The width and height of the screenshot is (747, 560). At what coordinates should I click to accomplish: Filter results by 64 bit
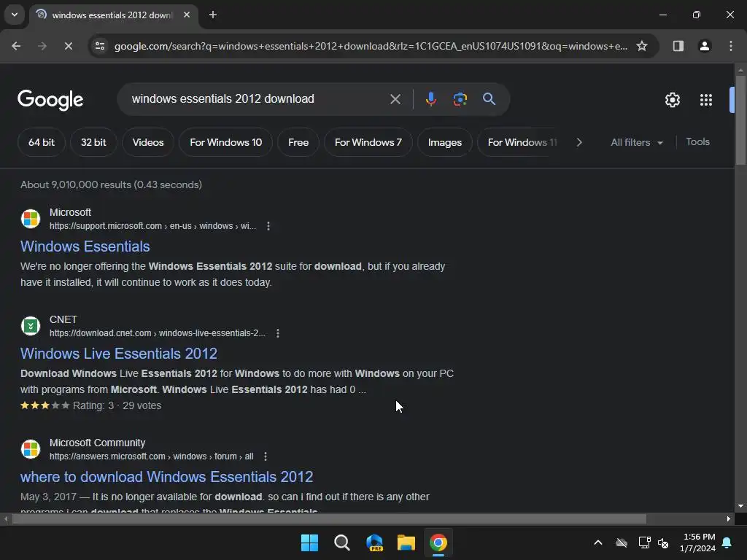(42, 142)
